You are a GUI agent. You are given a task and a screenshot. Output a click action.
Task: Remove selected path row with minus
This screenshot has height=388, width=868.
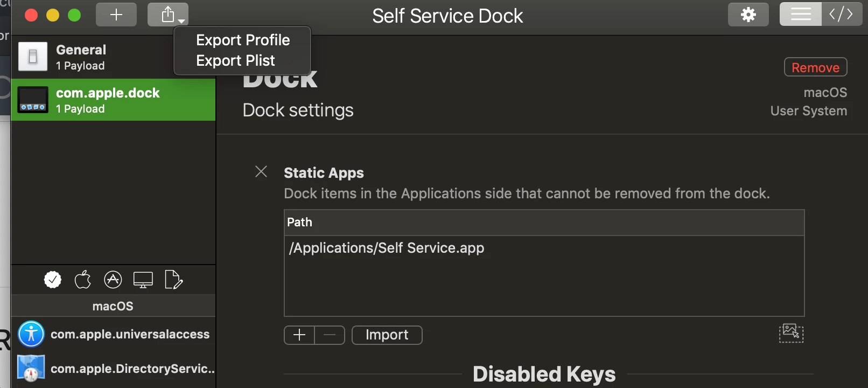point(330,335)
